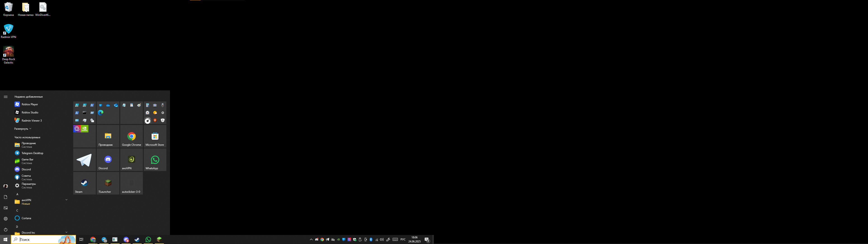Switch the РУС input language indicator
This screenshot has width=868, height=244.
(x=403, y=240)
